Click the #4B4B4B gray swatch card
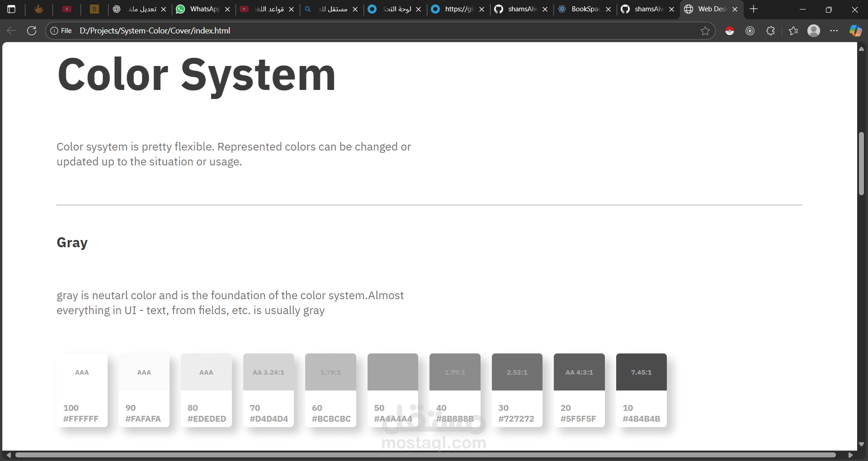 coord(641,390)
